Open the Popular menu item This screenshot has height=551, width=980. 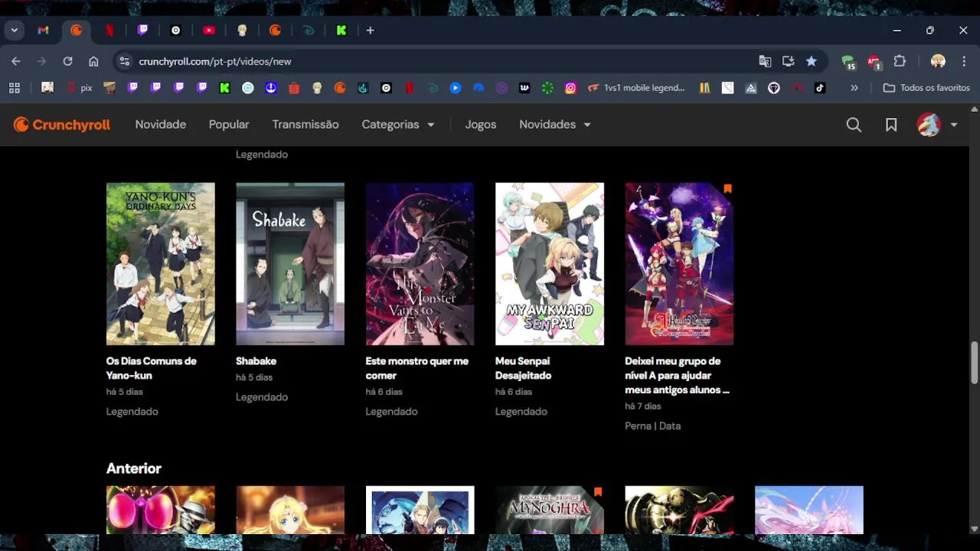pos(229,125)
